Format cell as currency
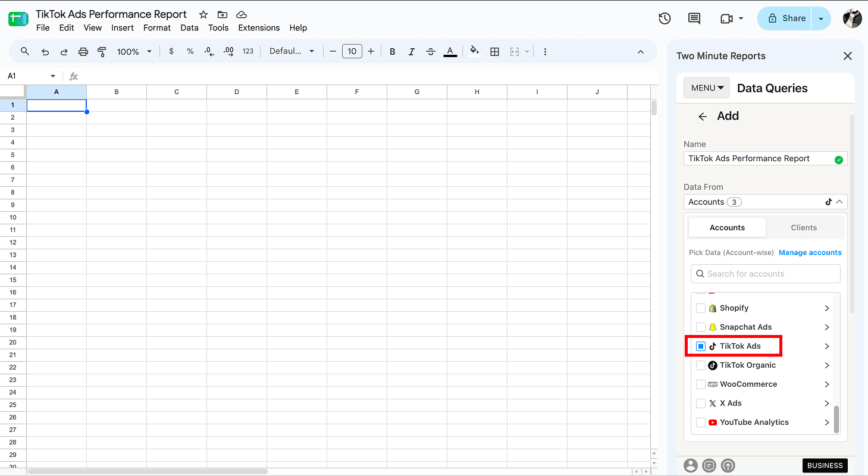 point(171,52)
